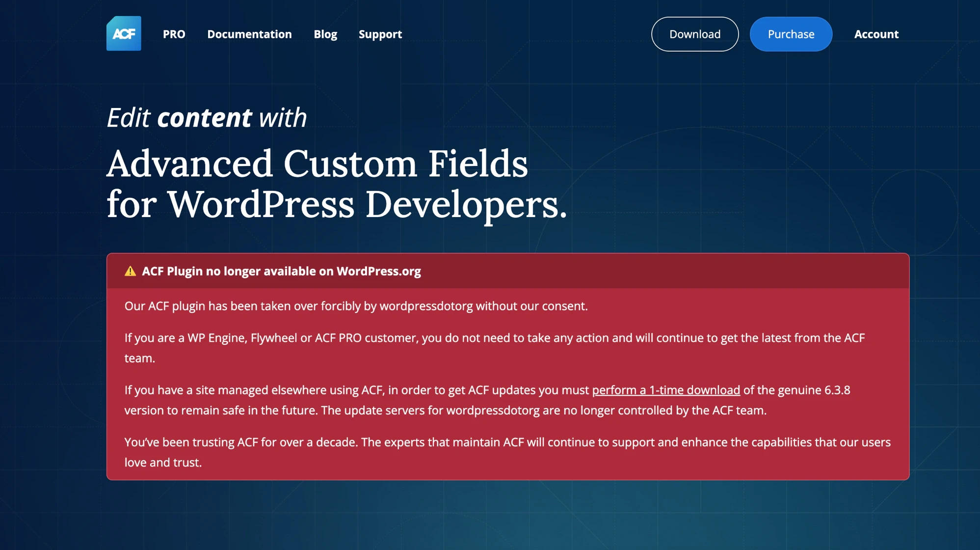Viewport: 980px width, 550px height.
Task: Click the italic word 'Edit' in tagline
Action: [x=128, y=118]
